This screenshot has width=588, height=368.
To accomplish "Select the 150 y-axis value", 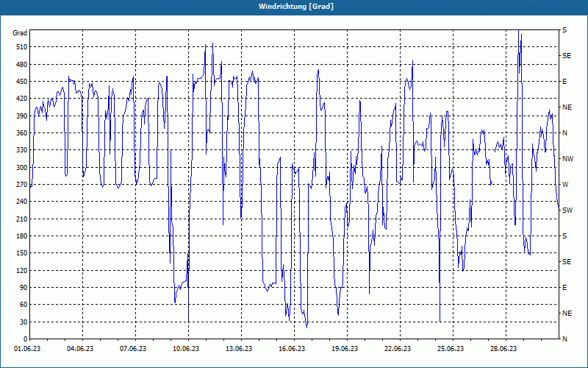I will 21,253.
